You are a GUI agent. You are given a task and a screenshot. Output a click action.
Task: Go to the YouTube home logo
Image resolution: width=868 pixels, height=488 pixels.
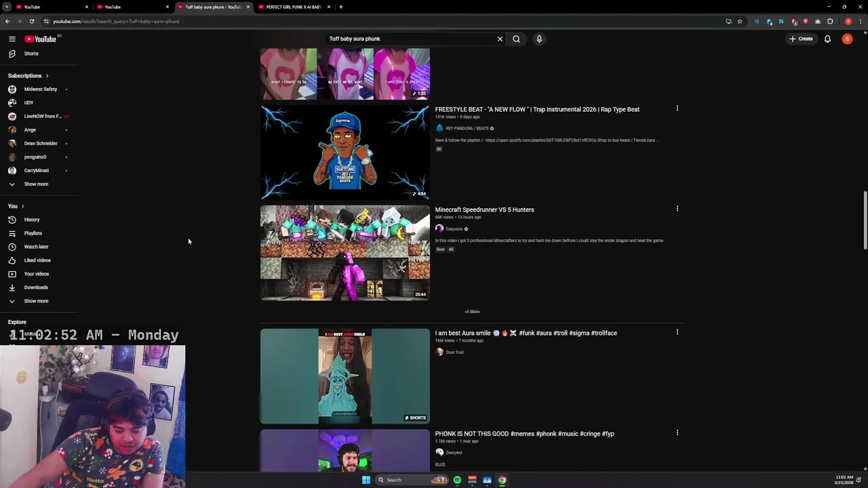pos(41,39)
